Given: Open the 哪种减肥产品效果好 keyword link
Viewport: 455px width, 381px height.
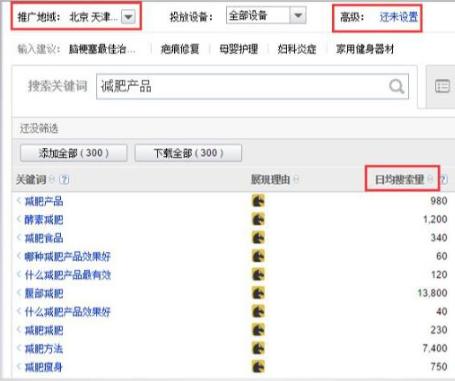Looking at the screenshot, I should pos(68,256).
